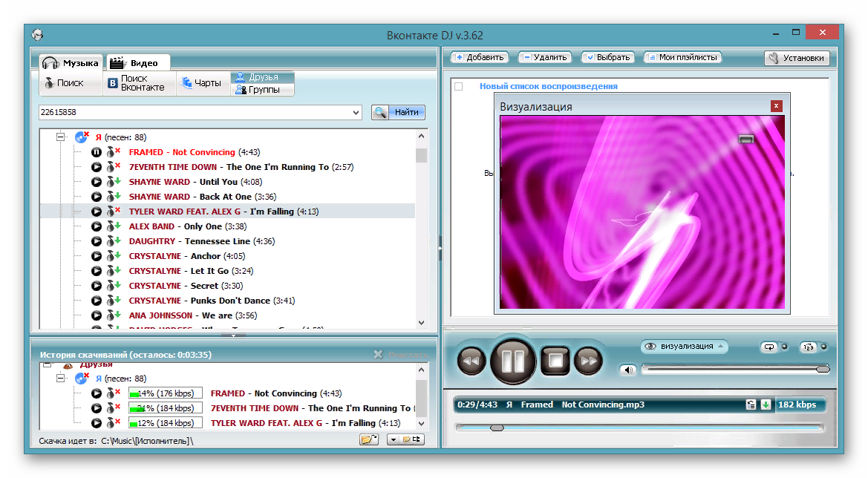Click the volume slider handle
Viewport: 868px width, 478px height.
coord(822,369)
